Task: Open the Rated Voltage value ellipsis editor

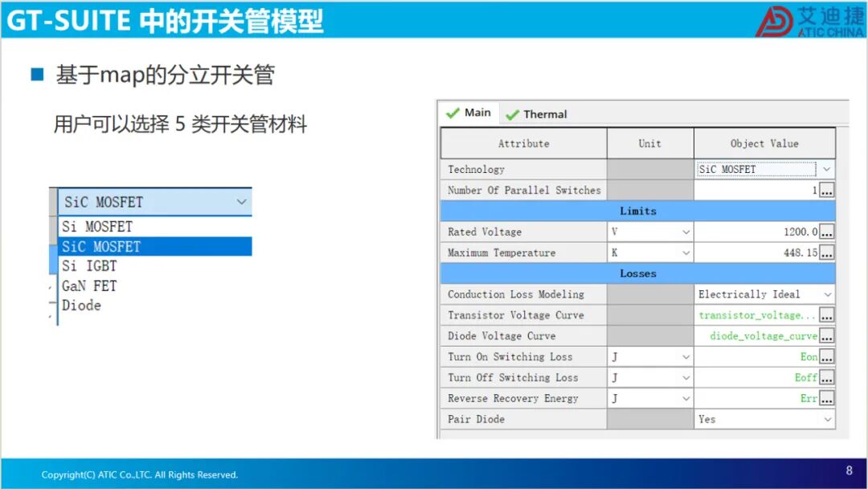Action: coord(829,232)
